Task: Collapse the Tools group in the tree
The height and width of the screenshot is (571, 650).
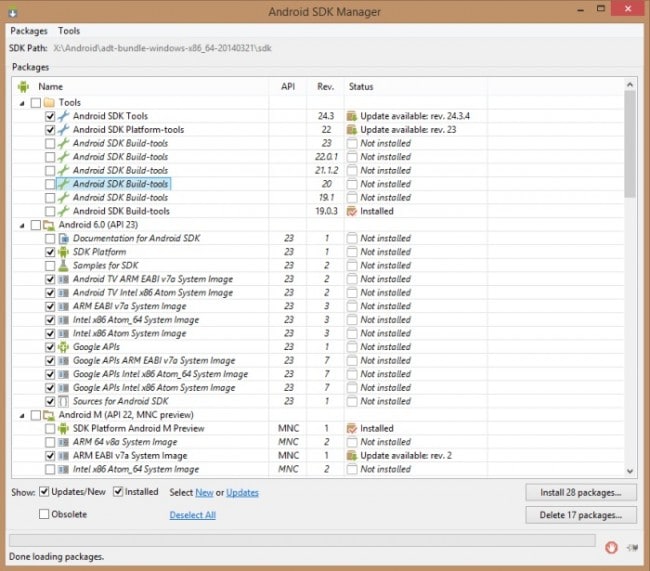Action: tap(22, 103)
